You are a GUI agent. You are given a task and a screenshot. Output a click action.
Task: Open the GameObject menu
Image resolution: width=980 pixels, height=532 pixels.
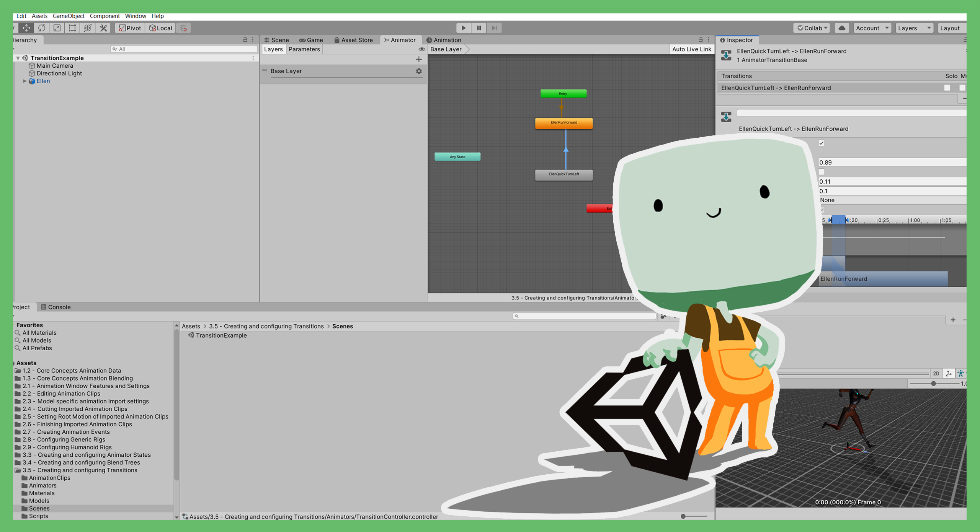[68, 16]
